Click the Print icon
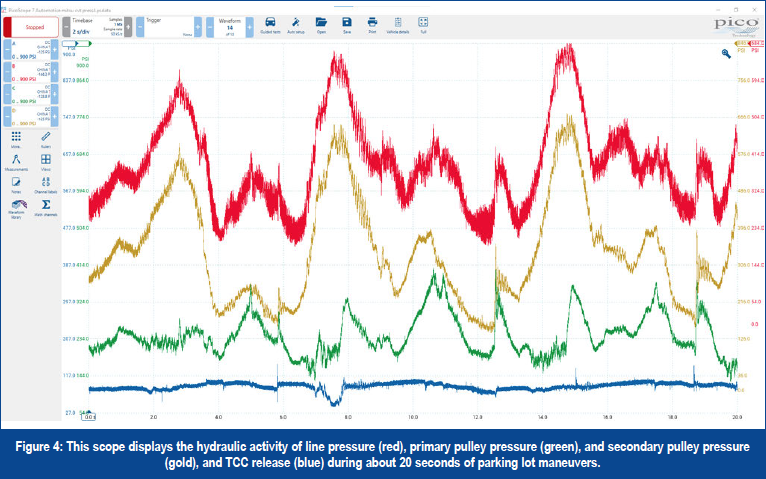The image size is (766, 479). (372, 24)
